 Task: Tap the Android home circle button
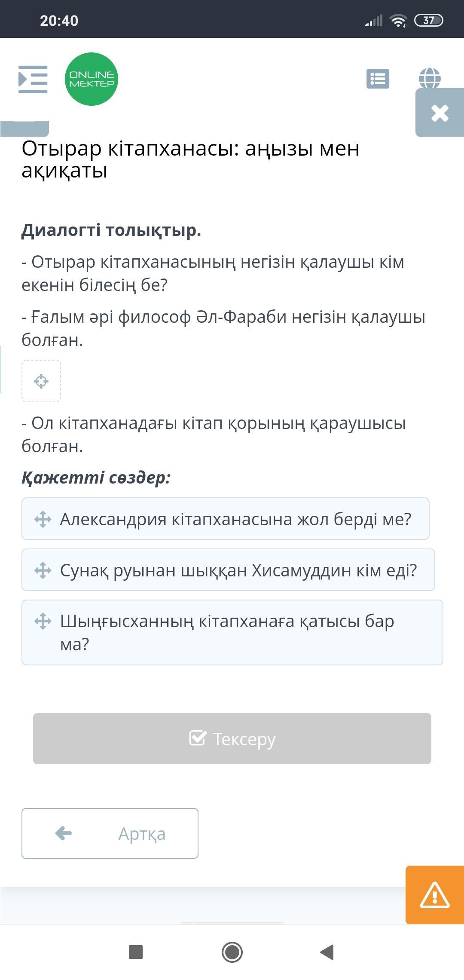click(x=232, y=952)
